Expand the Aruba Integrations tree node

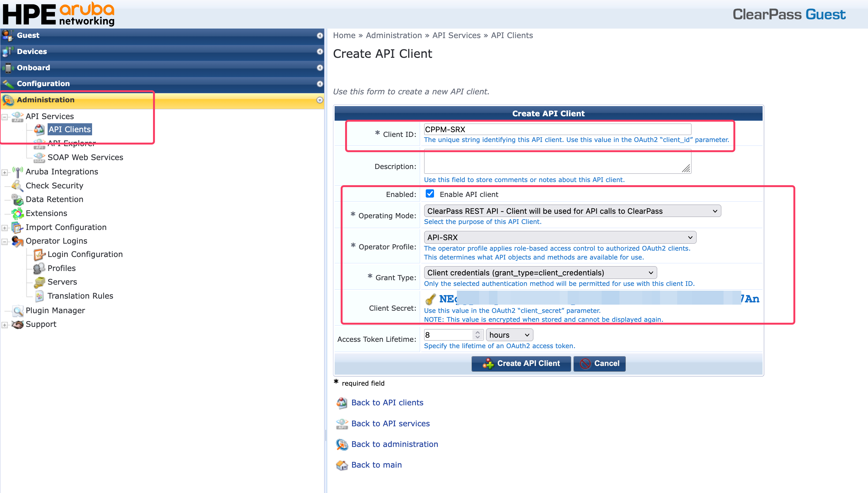point(5,173)
